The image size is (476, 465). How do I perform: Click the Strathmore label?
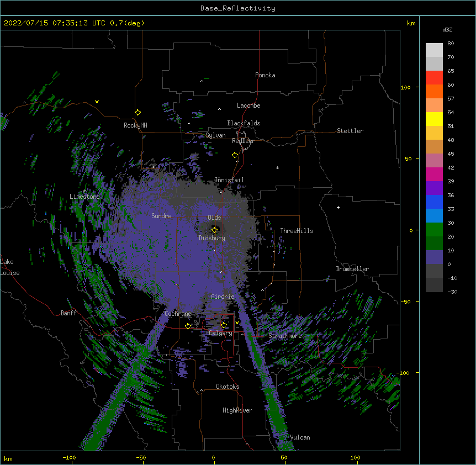[x=285, y=336]
